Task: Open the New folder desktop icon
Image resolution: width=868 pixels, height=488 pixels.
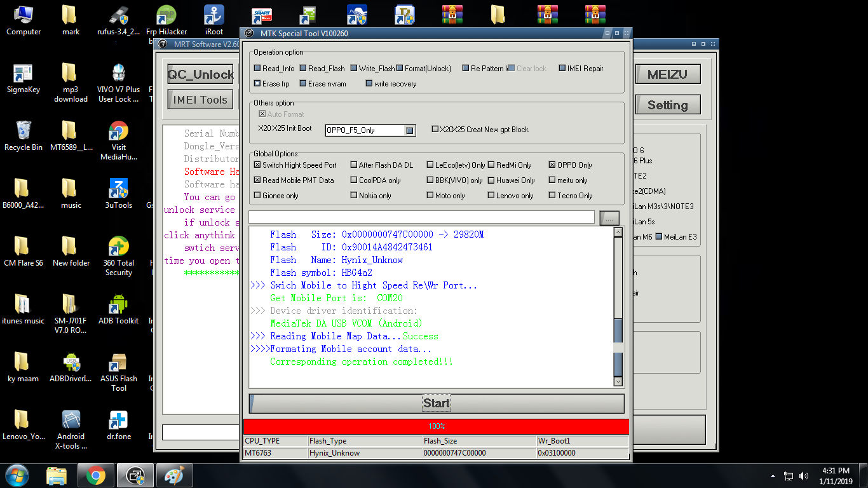Action: point(71,252)
